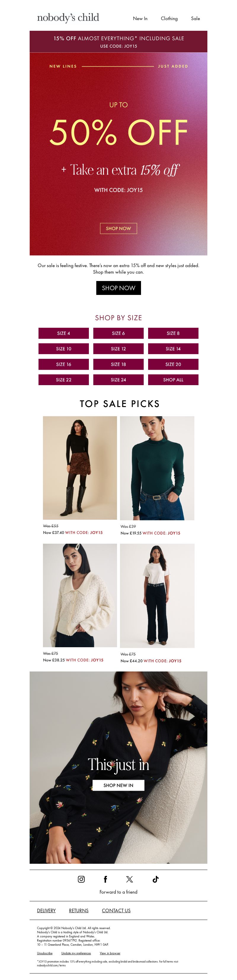
Task: Open the Sale menu item
Action: pos(196,18)
